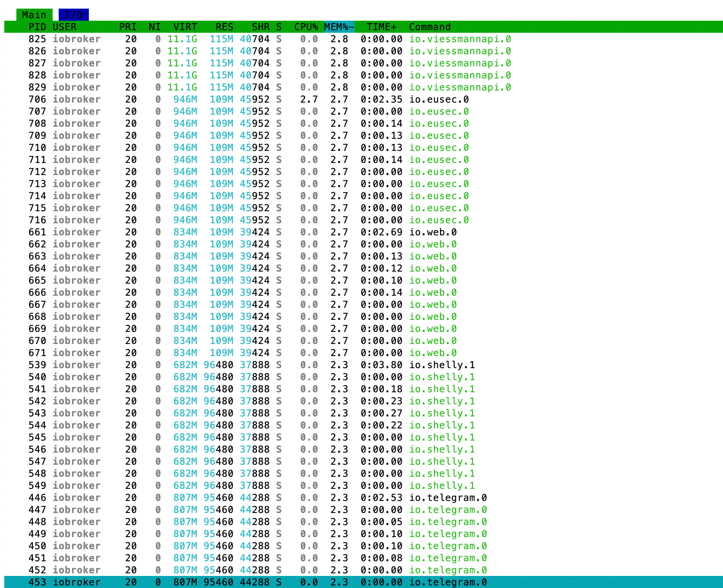Select io.shelly.1 main process PID 539
Image resolution: width=723 pixels, height=588 pixels.
tap(363, 365)
